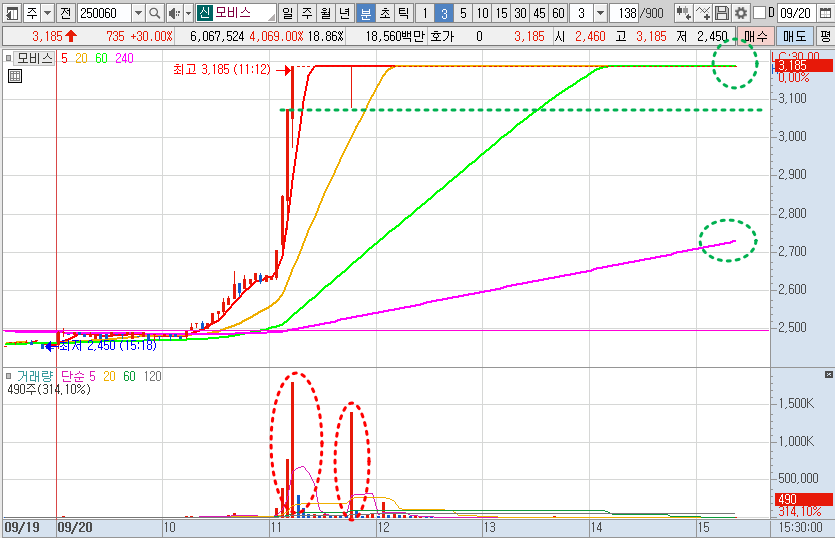Screen dimensions: 835x538
Task: Select the minute 분 chart tab
Action: [365, 13]
